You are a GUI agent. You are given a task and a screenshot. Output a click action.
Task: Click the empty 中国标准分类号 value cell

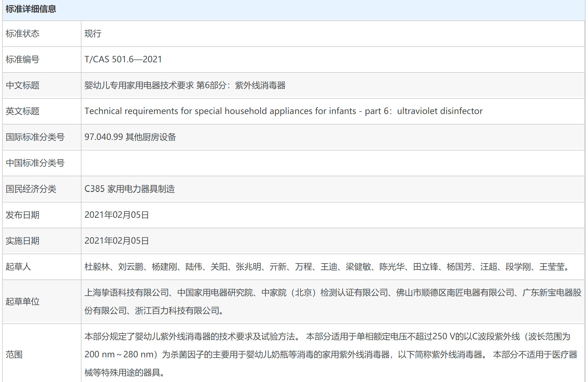pos(332,163)
